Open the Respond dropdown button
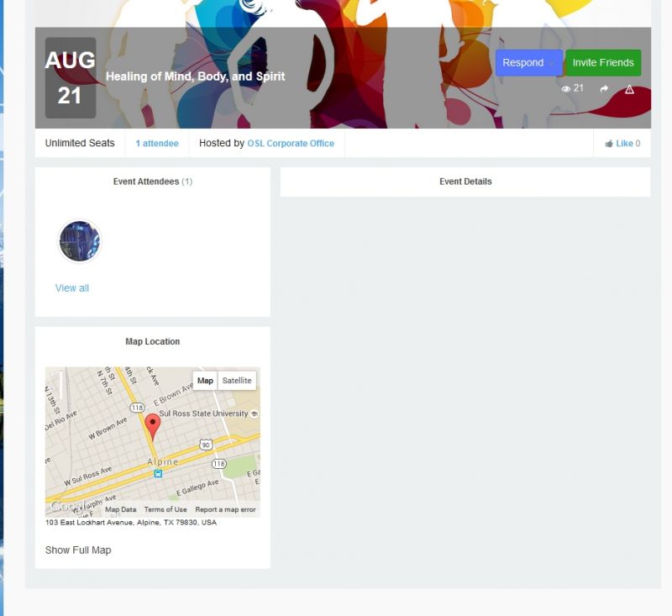The image size is (672, 616). coord(529,62)
